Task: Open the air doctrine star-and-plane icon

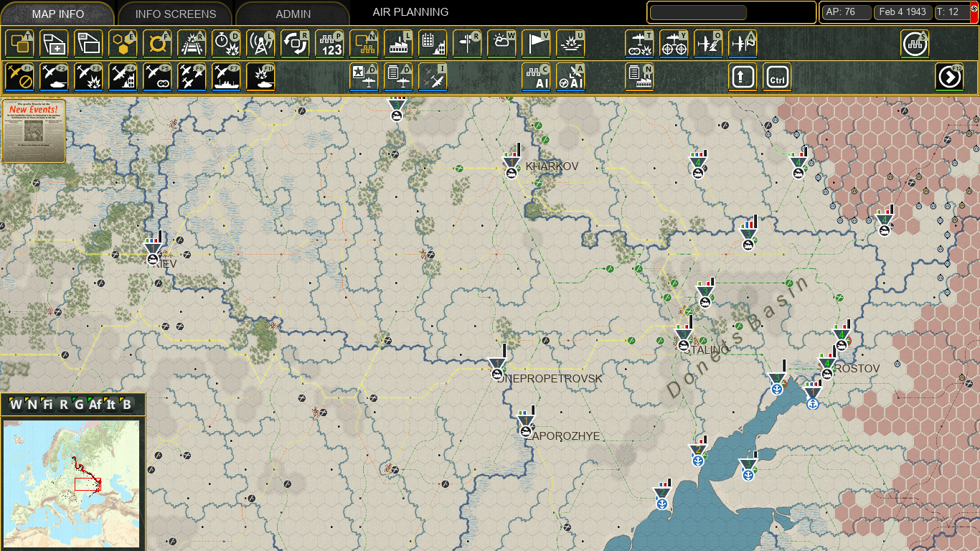Action: pyautogui.click(x=364, y=77)
